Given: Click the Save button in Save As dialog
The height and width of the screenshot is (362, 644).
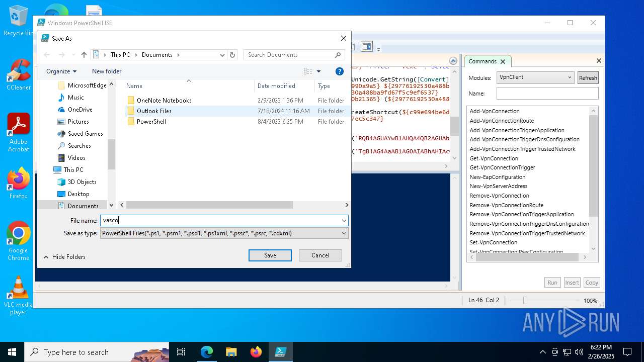Looking at the screenshot, I should 270,255.
